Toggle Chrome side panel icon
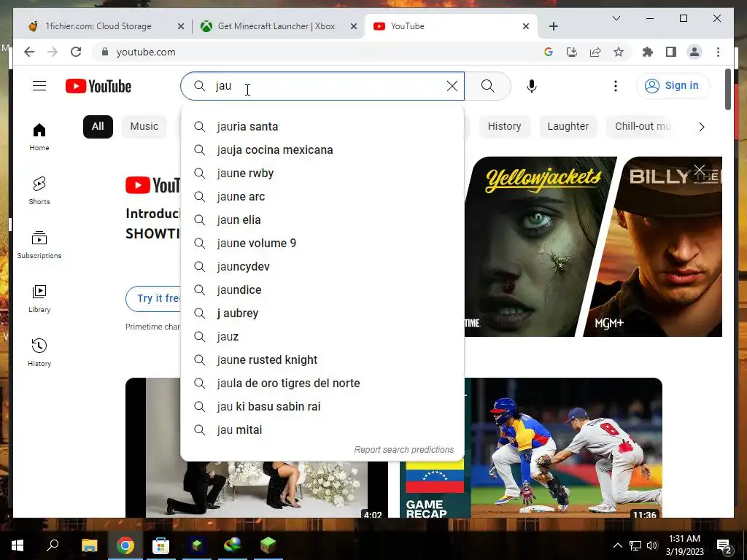The image size is (747, 560). tap(671, 52)
